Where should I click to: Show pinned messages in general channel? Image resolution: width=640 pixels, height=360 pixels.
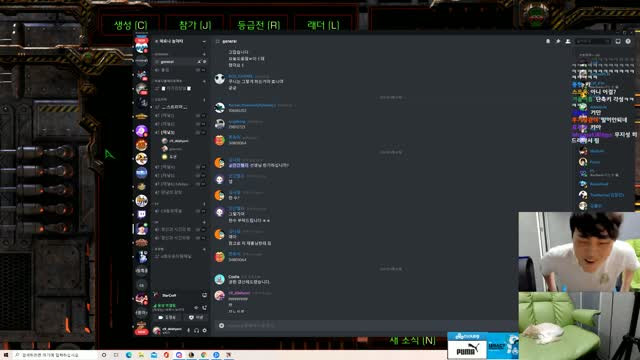(x=558, y=41)
